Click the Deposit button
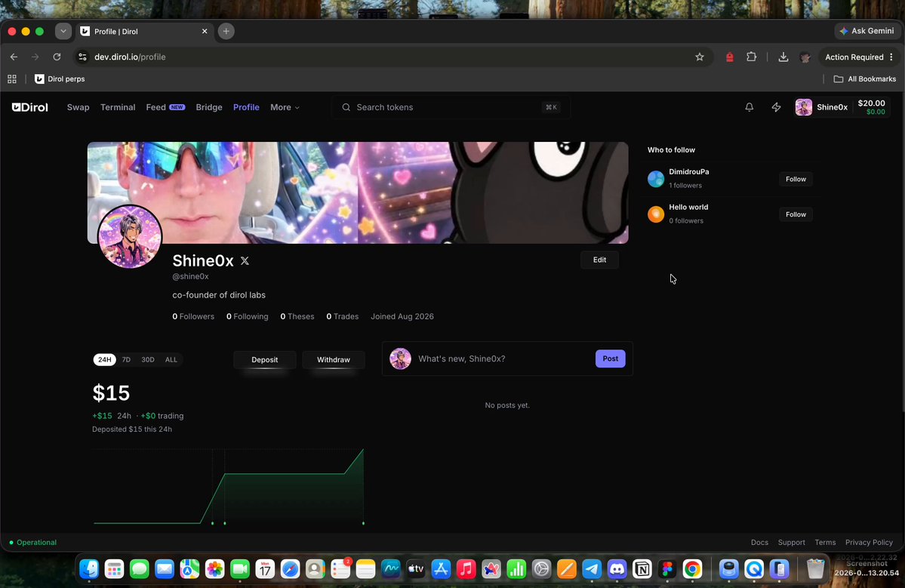This screenshot has width=905, height=588. tap(265, 359)
